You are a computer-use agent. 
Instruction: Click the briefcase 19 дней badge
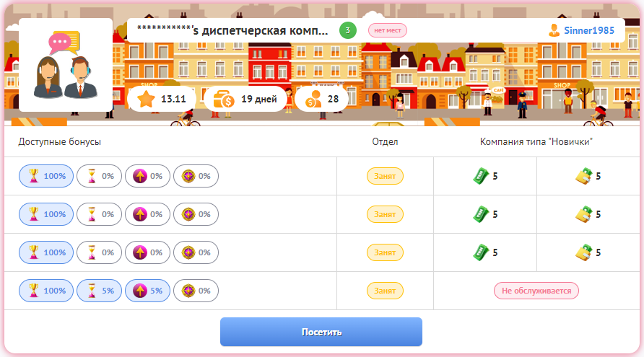tap(245, 99)
